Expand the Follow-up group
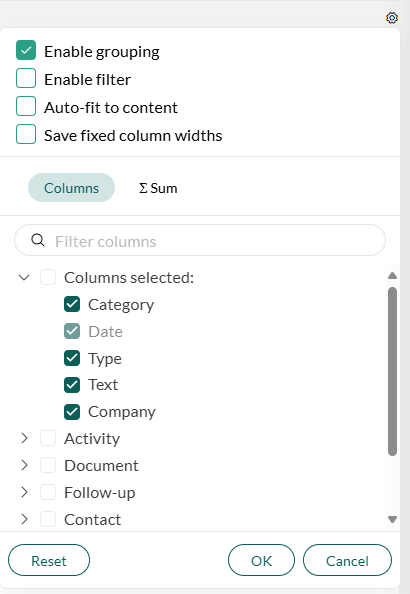Image resolution: width=410 pixels, height=594 pixels. coord(24,492)
